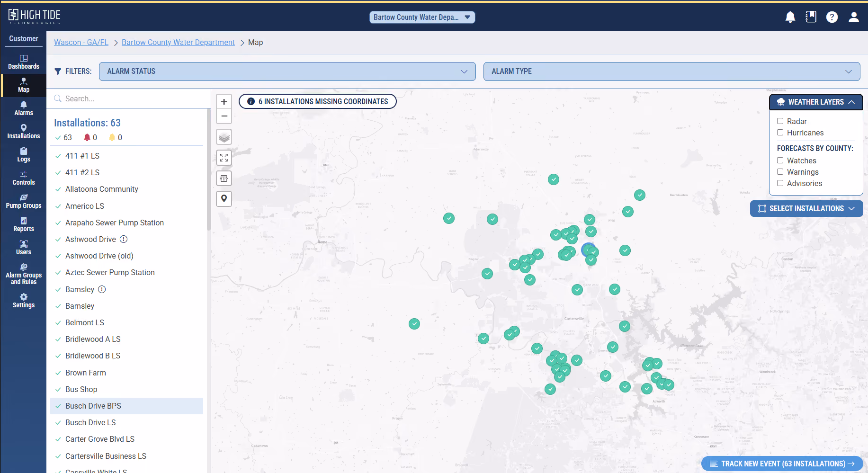This screenshot has width=868, height=473.
Task: Click the installations Search field
Action: [129, 98]
